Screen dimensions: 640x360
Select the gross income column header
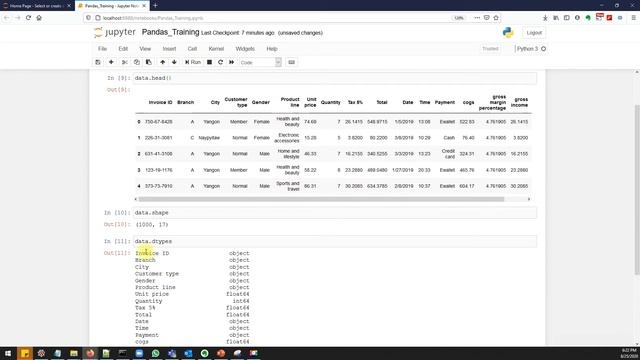(x=520, y=102)
